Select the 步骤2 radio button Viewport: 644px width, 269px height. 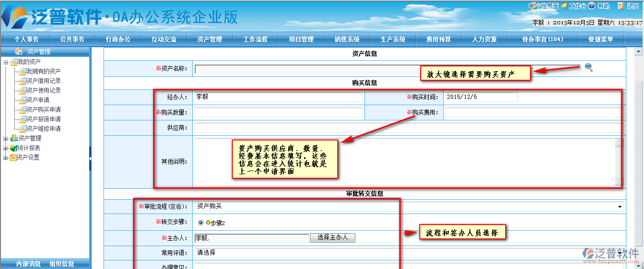tap(200, 223)
